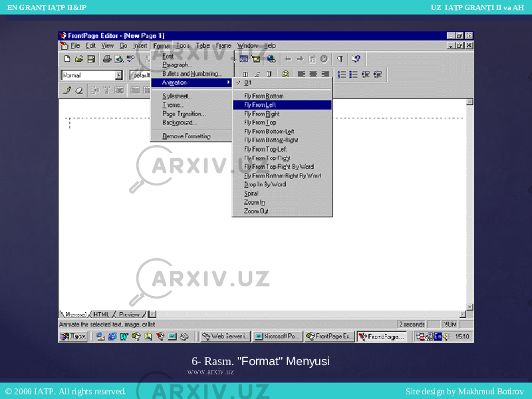The height and width of the screenshot is (399, 532).
Task: Open the Edit menu
Action: [x=90, y=45]
